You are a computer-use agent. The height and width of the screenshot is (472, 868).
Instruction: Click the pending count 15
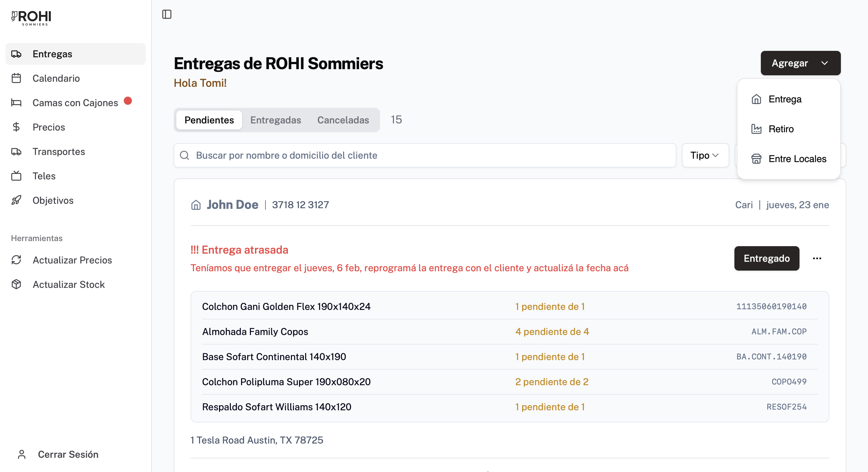click(x=396, y=120)
